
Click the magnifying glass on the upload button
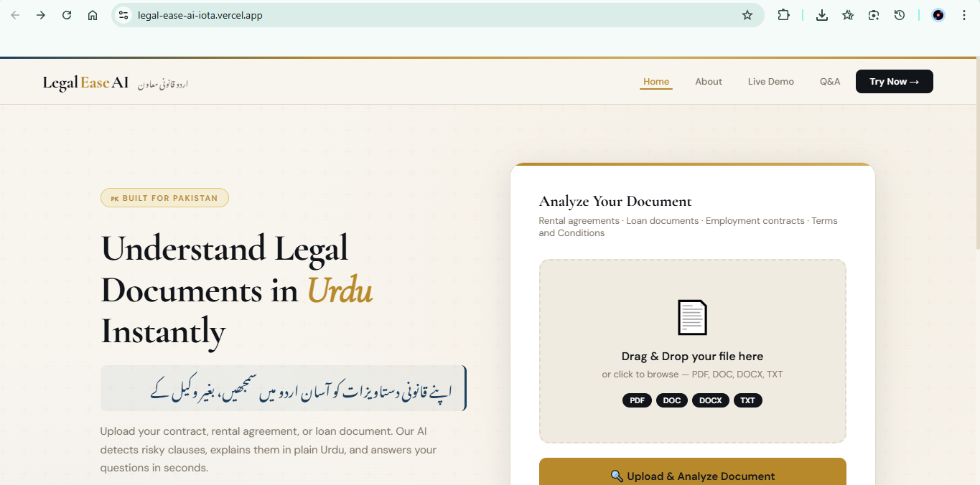[617, 476]
